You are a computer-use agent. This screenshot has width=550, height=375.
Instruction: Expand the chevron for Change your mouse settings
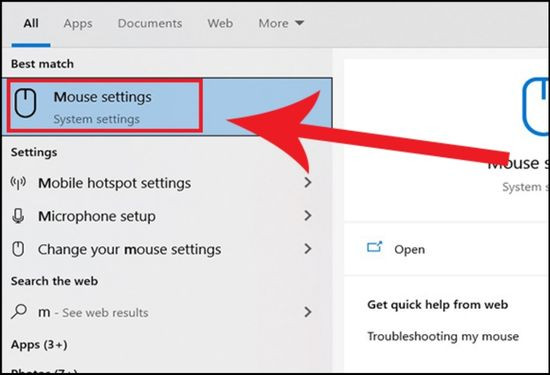(308, 248)
